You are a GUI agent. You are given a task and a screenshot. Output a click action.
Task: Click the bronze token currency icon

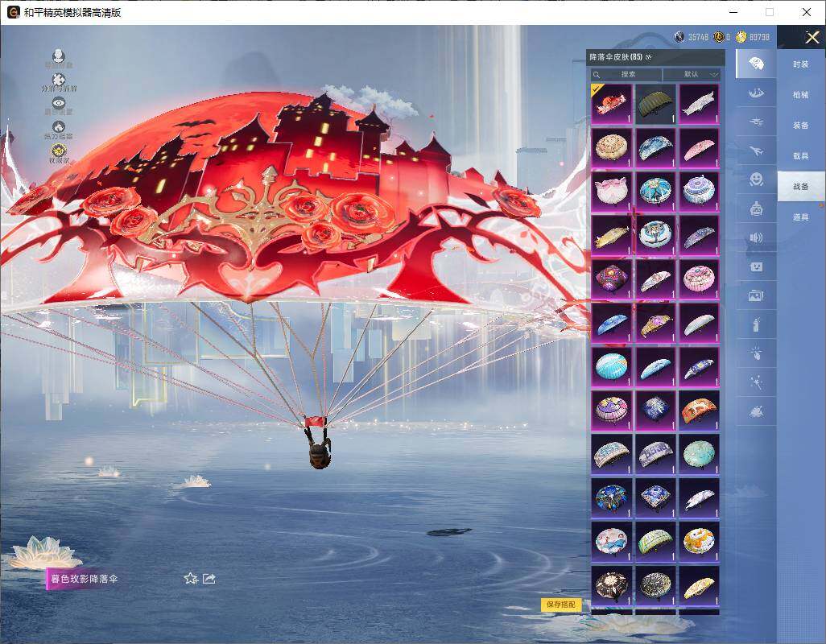[719, 36]
